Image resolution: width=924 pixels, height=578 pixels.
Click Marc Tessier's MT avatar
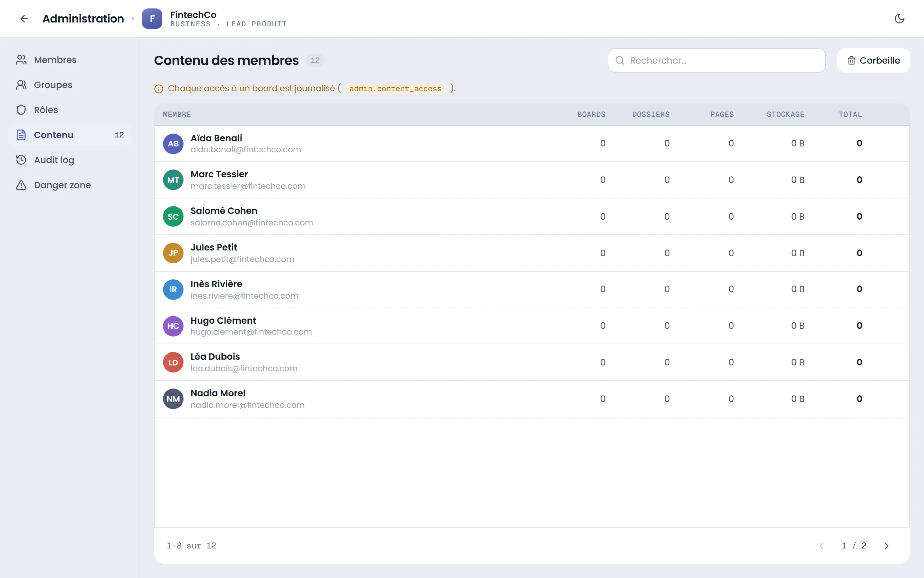(x=173, y=180)
